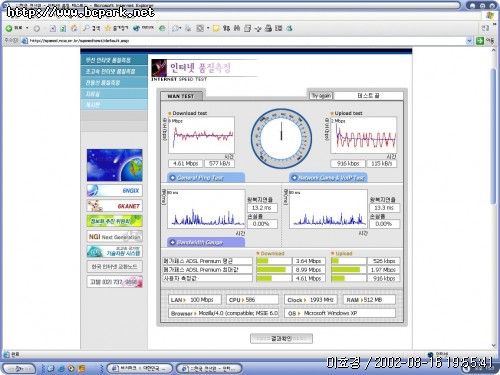The height and width of the screenshot is (375, 500).
Task: Click the gray button below the results panel
Action: 281,339
